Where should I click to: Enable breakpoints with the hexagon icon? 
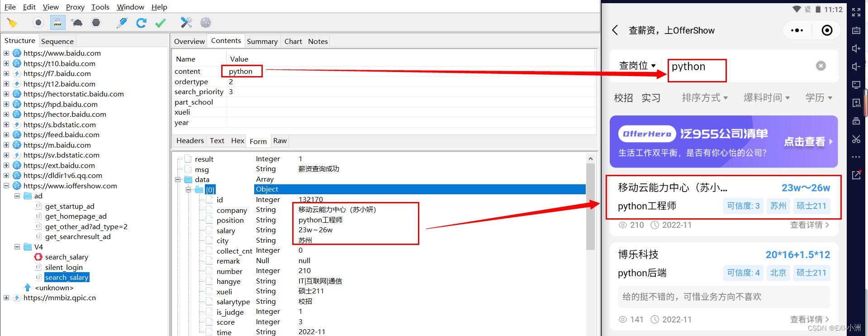tap(96, 23)
